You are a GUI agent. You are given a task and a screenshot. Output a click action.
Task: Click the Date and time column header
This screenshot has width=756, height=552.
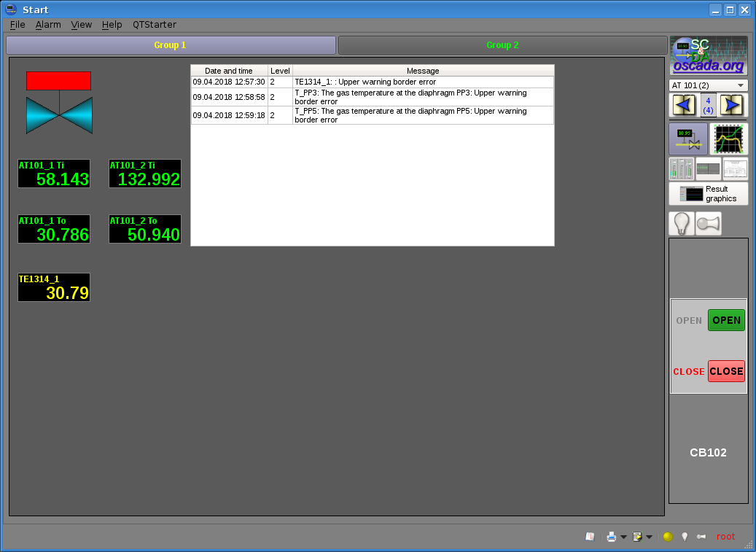(x=229, y=71)
